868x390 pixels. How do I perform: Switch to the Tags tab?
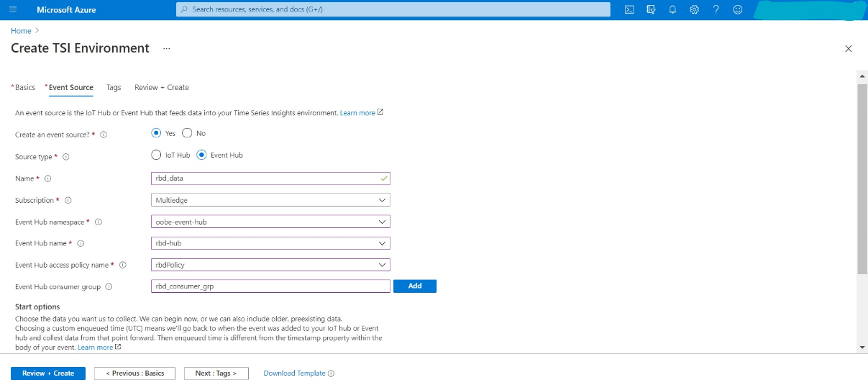point(114,87)
